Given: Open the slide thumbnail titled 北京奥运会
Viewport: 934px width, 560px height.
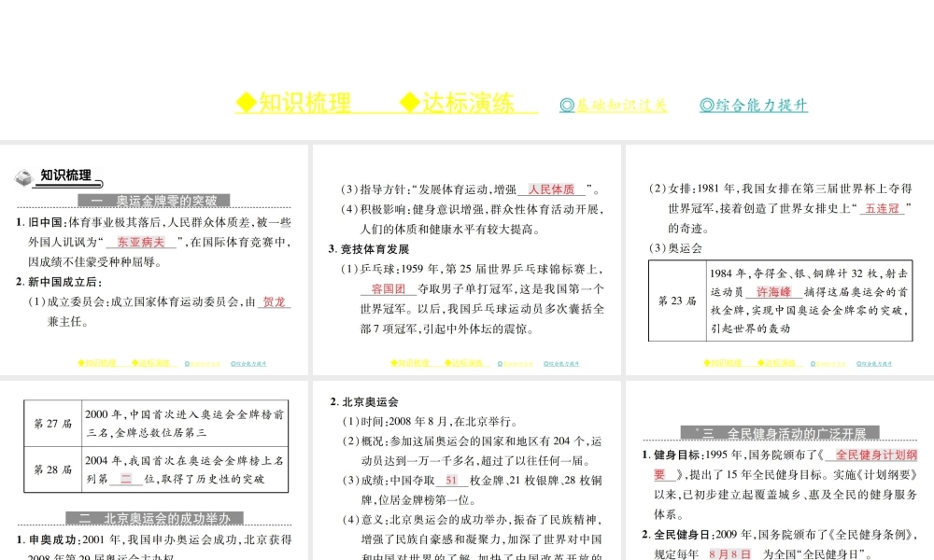Looking at the screenshot, I should [x=466, y=470].
